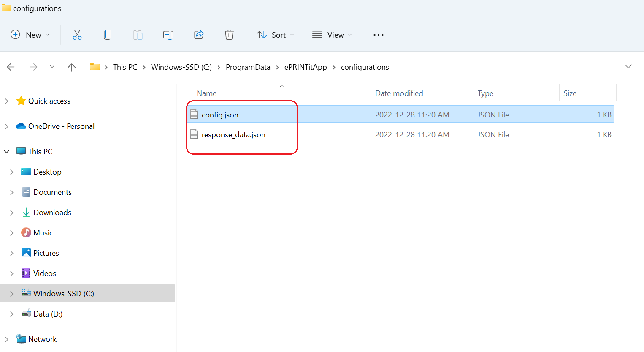The height and width of the screenshot is (352, 644).
Task: Expand the Quick access tree node
Action: pyautogui.click(x=6, y=101)
